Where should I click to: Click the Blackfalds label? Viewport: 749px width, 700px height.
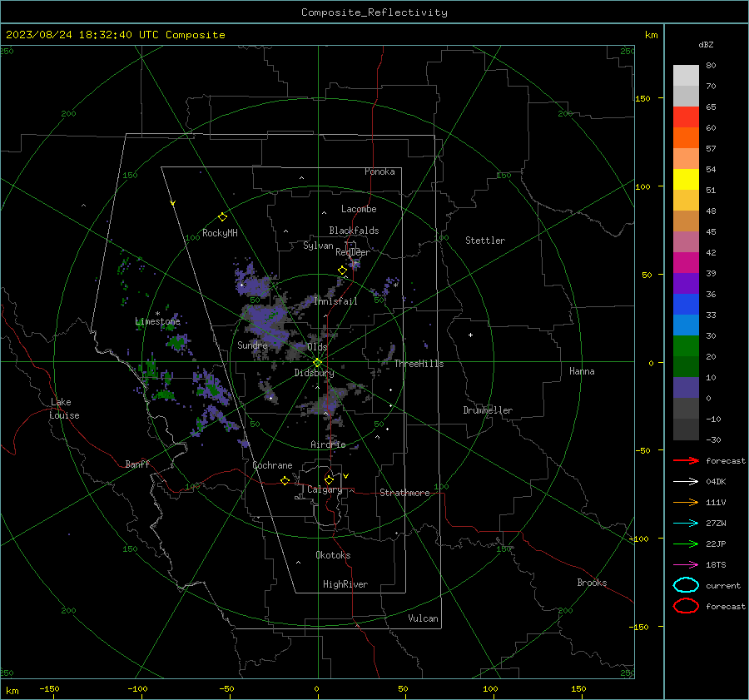pos(354,231)
